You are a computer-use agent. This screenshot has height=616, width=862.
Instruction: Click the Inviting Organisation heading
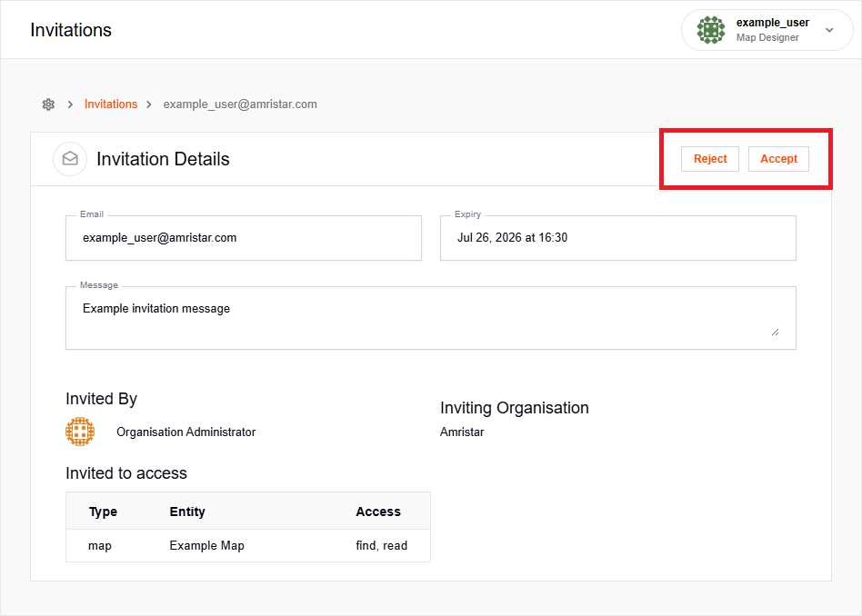point(514,408)
